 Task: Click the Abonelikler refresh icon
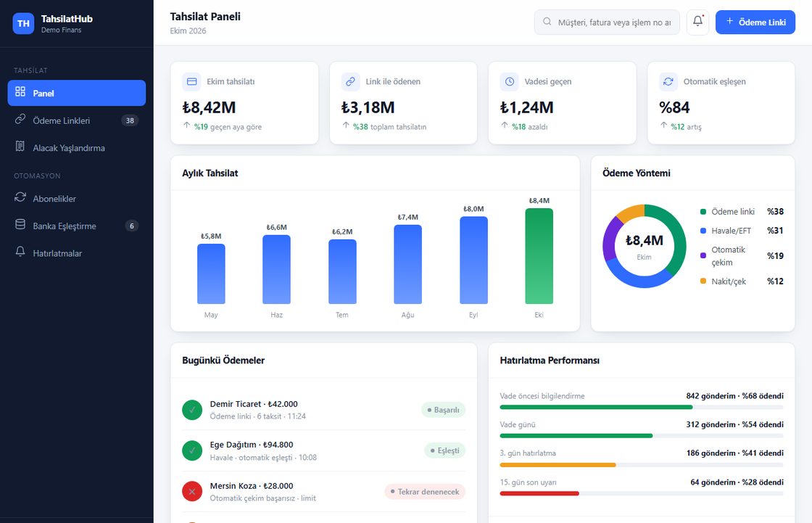pos(20,197)
